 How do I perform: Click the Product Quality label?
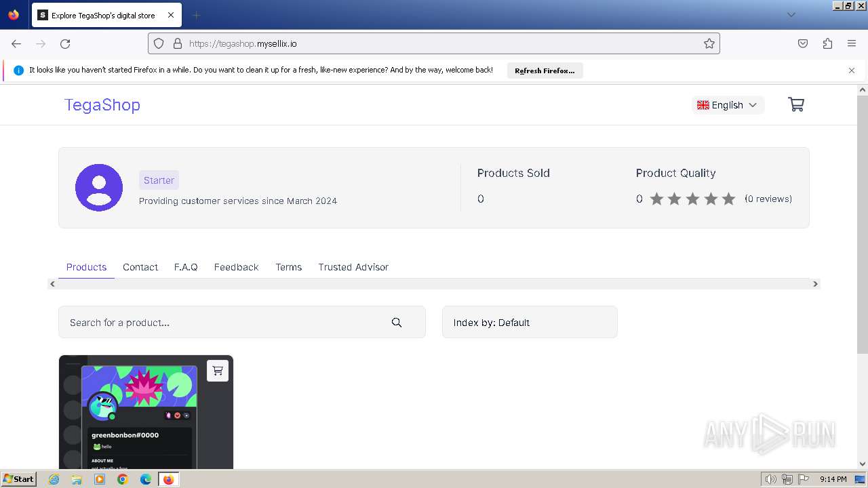[x=675, y=173]
